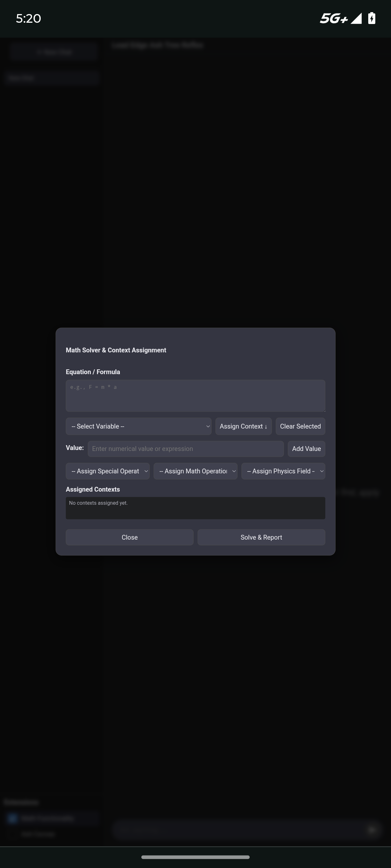
Task: Tap the 5G+ network indicator
Action: click(x=333, y=18)
